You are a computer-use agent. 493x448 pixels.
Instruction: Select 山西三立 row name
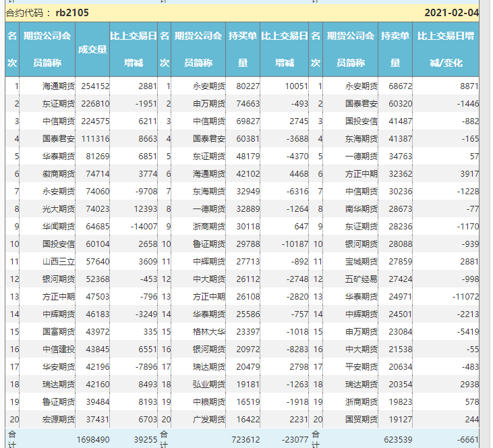click(x=59, y=262)
